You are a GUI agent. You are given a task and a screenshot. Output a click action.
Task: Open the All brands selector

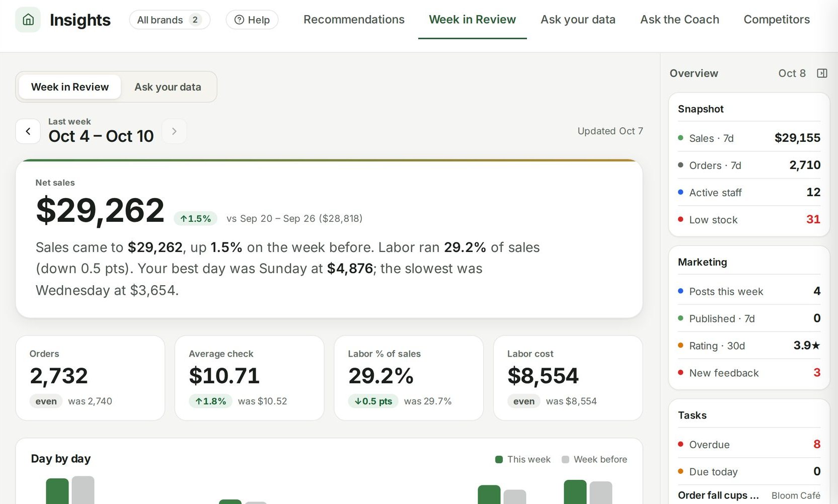170,20
